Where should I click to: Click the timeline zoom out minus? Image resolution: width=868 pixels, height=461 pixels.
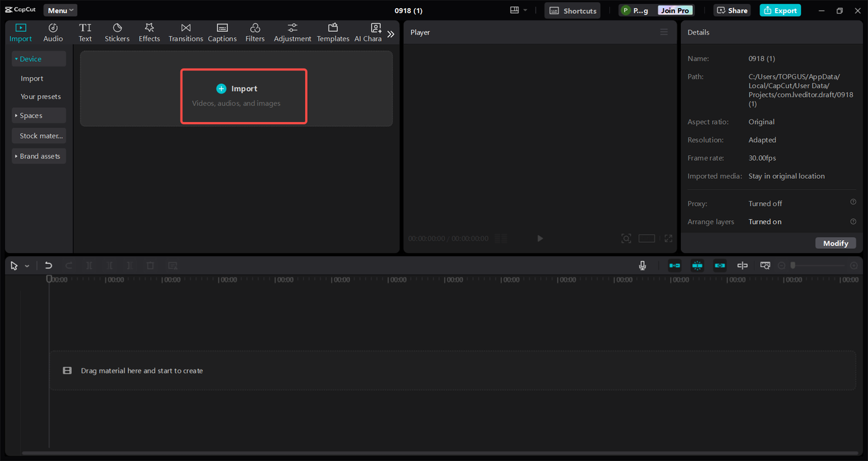(x=781, y=266)
